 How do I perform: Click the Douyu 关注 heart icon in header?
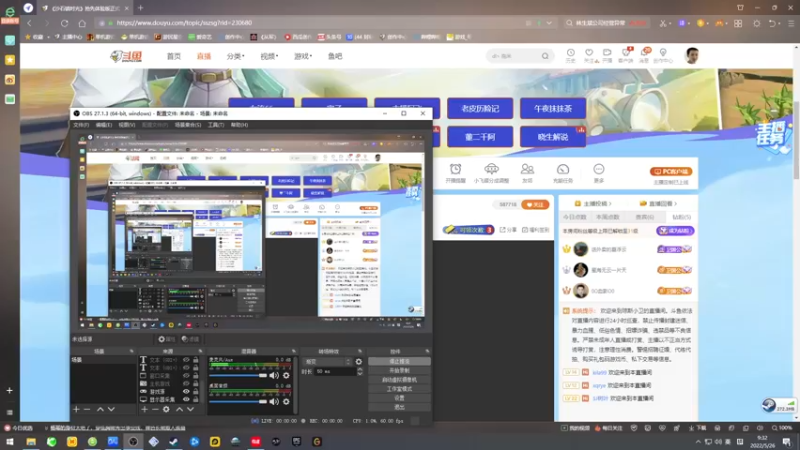tap(589, 53)
